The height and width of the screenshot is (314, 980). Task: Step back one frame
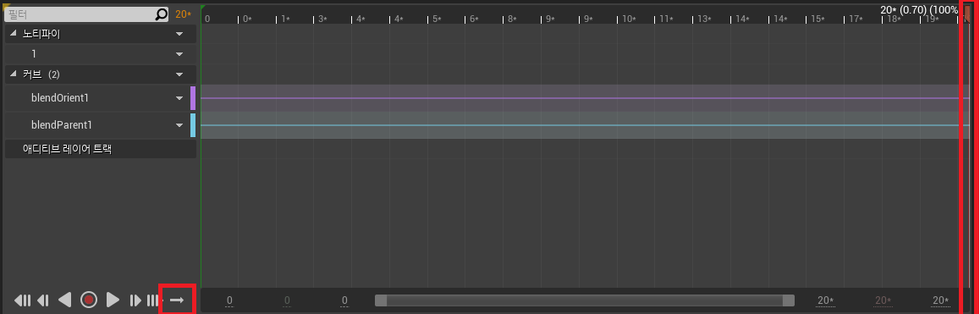click(x=43, y=300)
